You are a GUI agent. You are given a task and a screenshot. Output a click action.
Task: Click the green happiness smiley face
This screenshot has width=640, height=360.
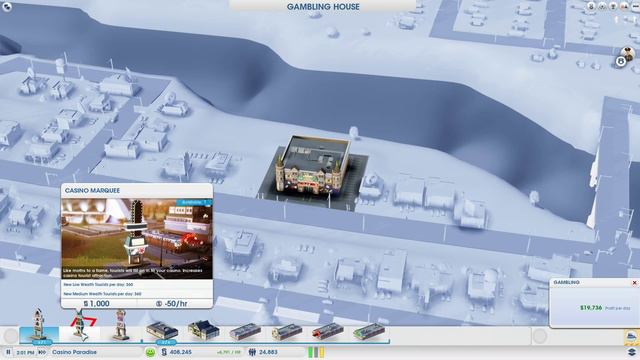pyautogui.click(x=150, y=352)
